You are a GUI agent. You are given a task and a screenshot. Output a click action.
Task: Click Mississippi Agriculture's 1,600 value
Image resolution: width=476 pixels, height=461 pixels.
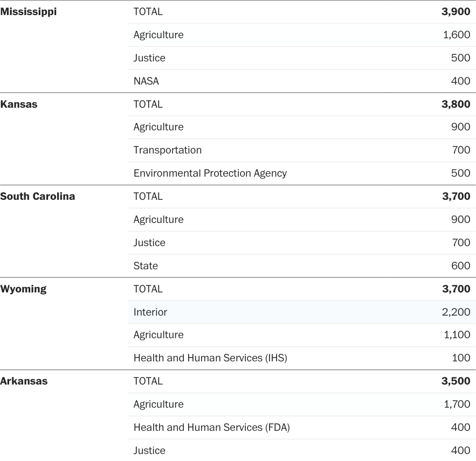(457, 35)
